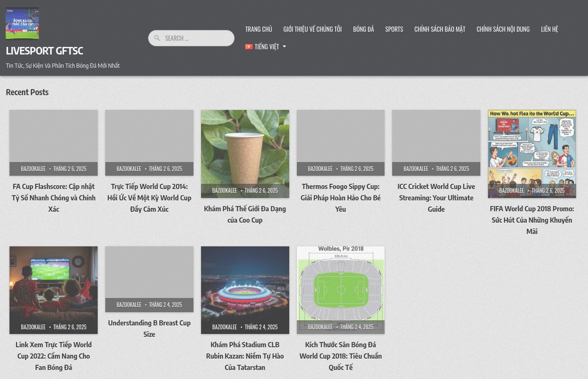The image size is (588, 379).
Task: Click date Tháng 2 6, 2025 on Thermos Foogo post
Action: (x=357, y=169)
